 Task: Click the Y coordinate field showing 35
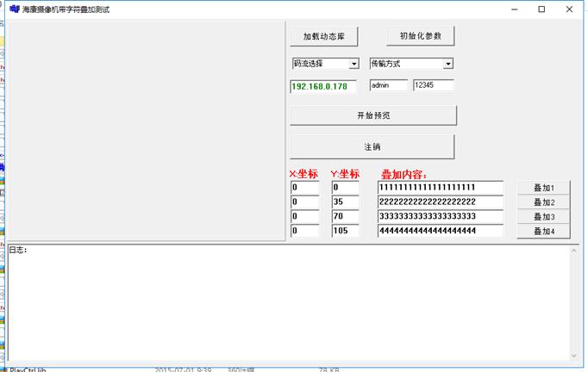point(346,201)
